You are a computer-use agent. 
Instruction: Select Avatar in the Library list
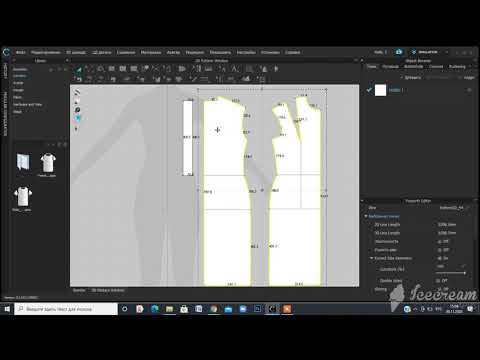(x=18, y=83)
